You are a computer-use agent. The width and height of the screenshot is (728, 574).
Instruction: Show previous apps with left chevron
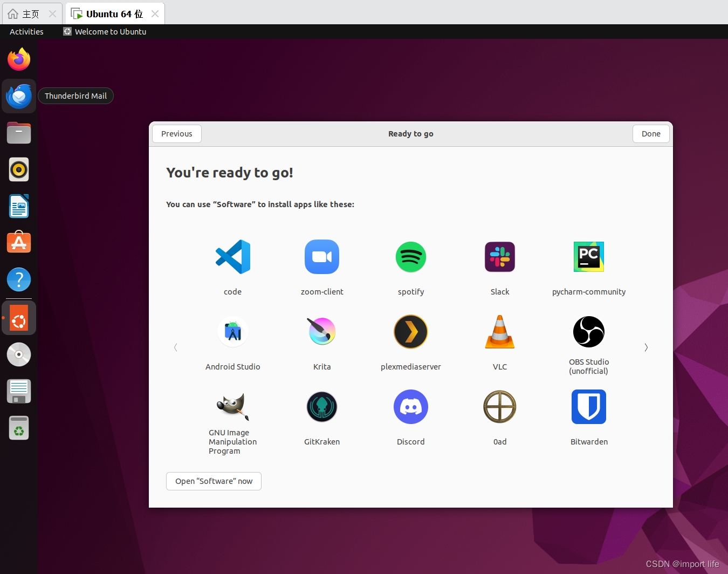tap(175, 347)
